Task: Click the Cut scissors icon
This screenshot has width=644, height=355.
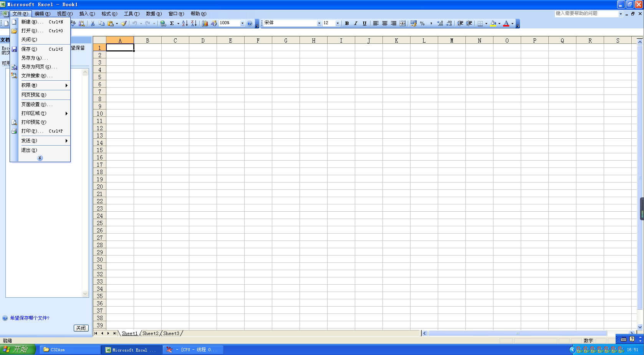Action: pos(93,23)
